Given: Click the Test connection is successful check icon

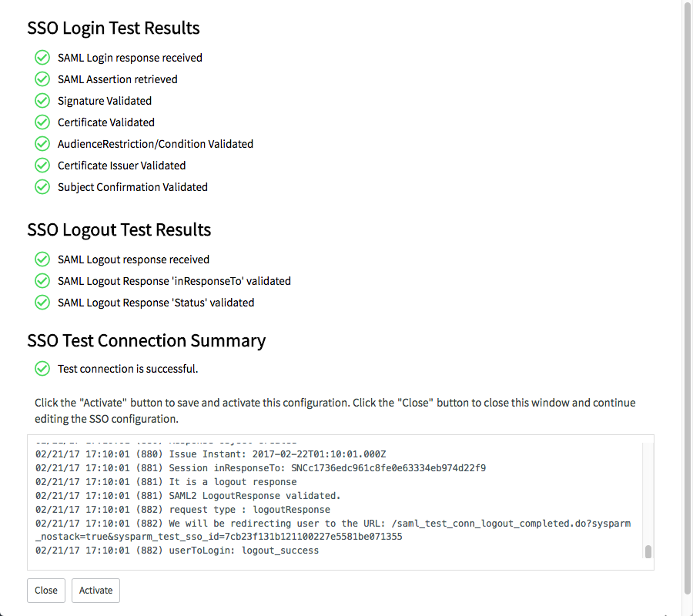Looking at the screenshot, I should click(x=42, y=369).
